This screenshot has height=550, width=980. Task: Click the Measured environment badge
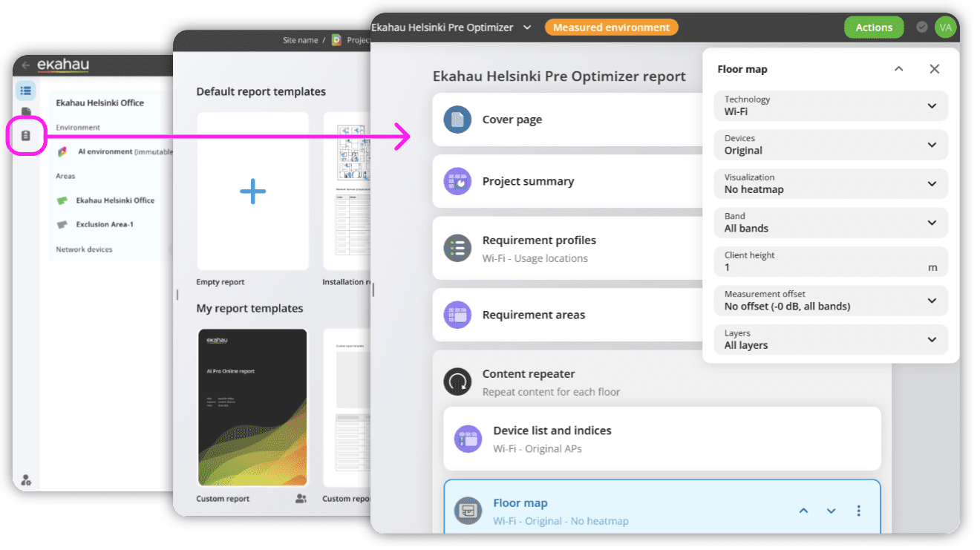pyautogui.click(x=611, y=27)
